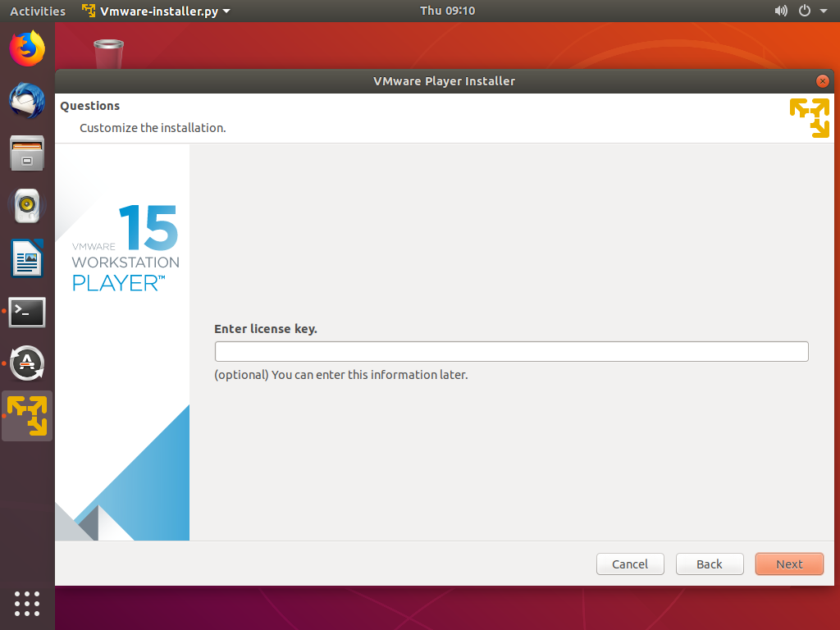Open the Files manager in dock

(x=27, y=153)
